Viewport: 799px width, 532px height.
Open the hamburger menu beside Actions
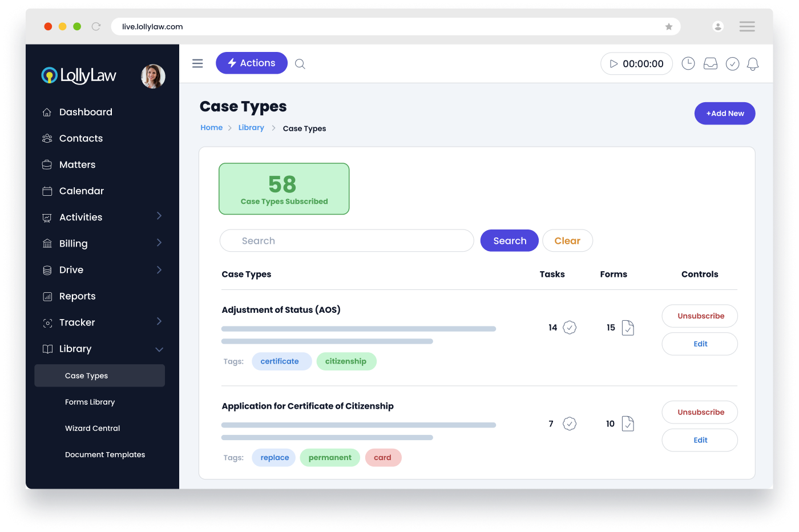click(x=197, y=63)
